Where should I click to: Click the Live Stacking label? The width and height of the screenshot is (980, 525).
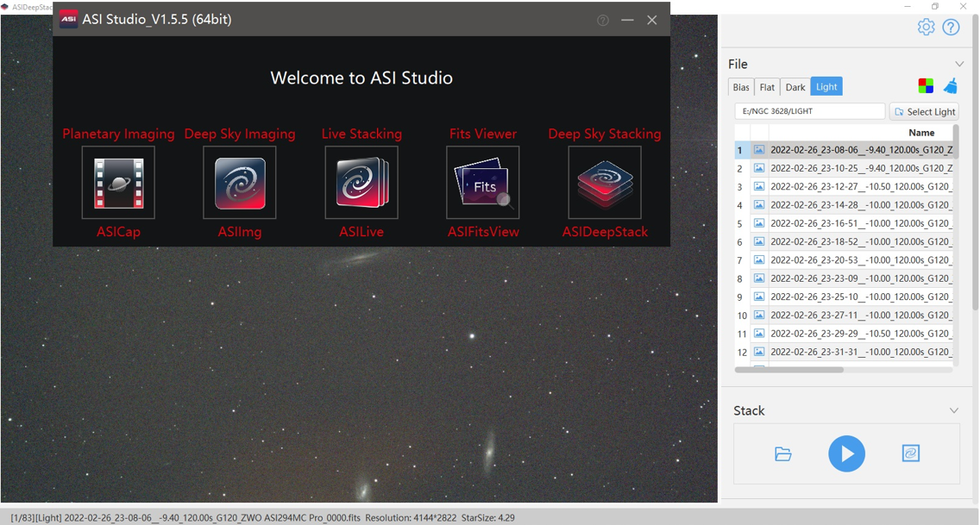361,134
